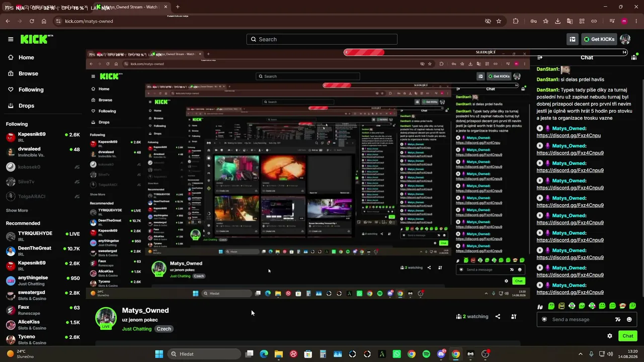Go to the browser home page
The image size is (644, 362).
44,21
